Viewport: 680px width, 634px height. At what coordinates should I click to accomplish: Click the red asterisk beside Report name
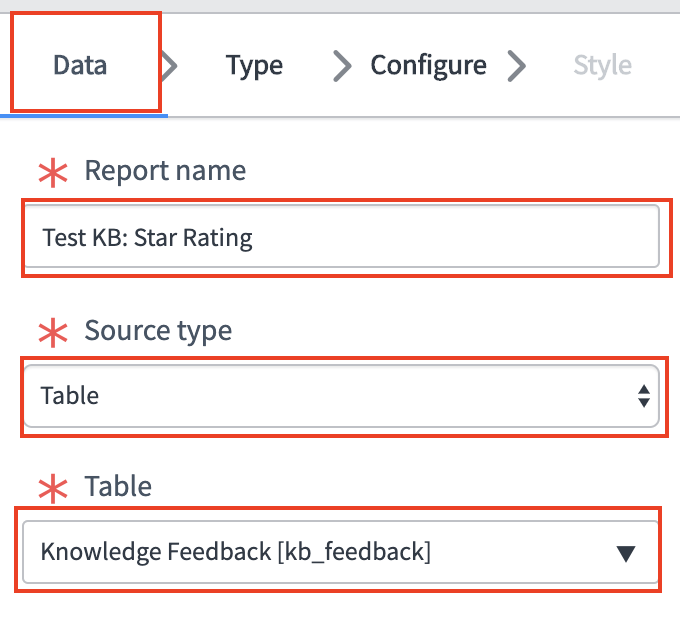point(51,172)
